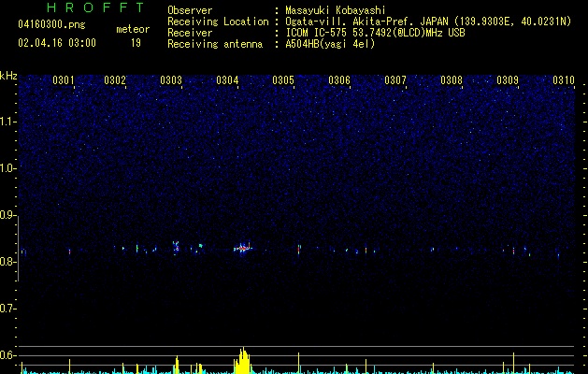
Task: Click the 0308 time marker
Action: point(452,80)
